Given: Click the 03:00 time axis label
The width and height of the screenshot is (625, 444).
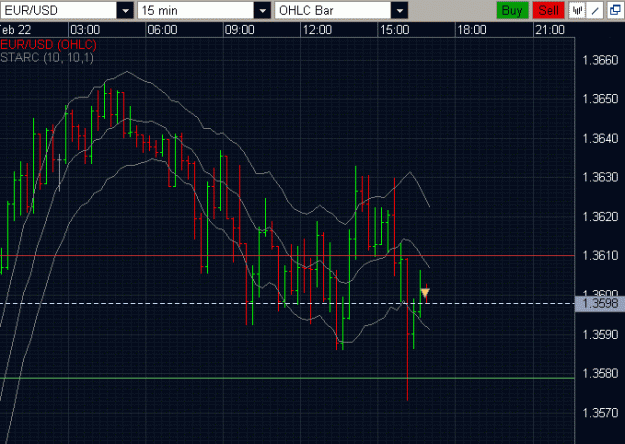Looking at the screenshot, I should 85,30.
